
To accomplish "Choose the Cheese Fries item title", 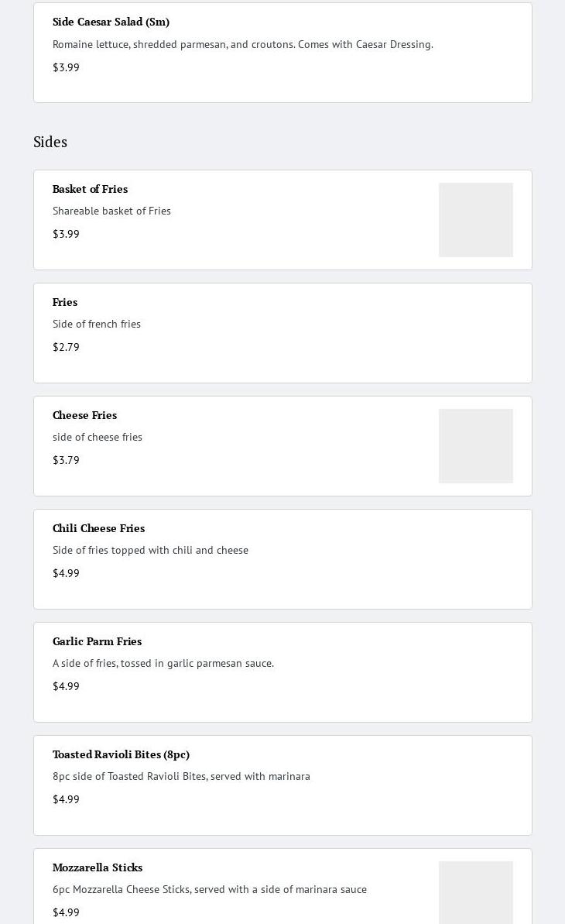I will coord(84,415).
